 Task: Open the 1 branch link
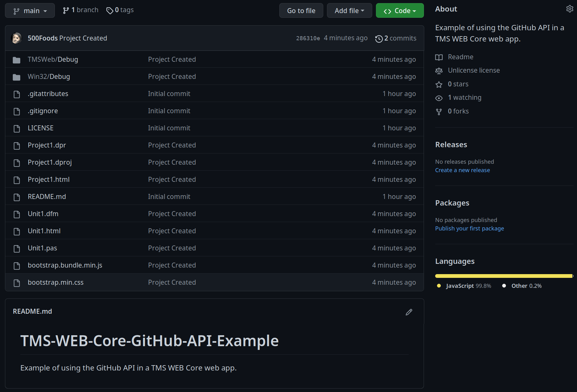point(80,10)
